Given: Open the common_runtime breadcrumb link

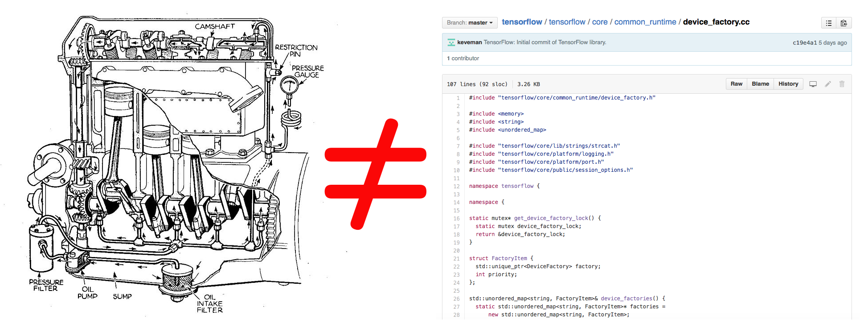Looking at the screenshot, I should 645,22.
